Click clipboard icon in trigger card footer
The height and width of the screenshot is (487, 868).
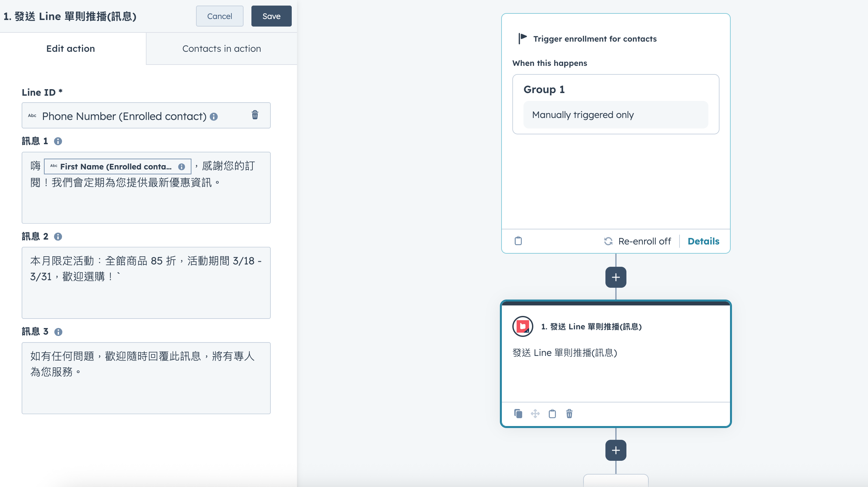(x=518, y=241)
